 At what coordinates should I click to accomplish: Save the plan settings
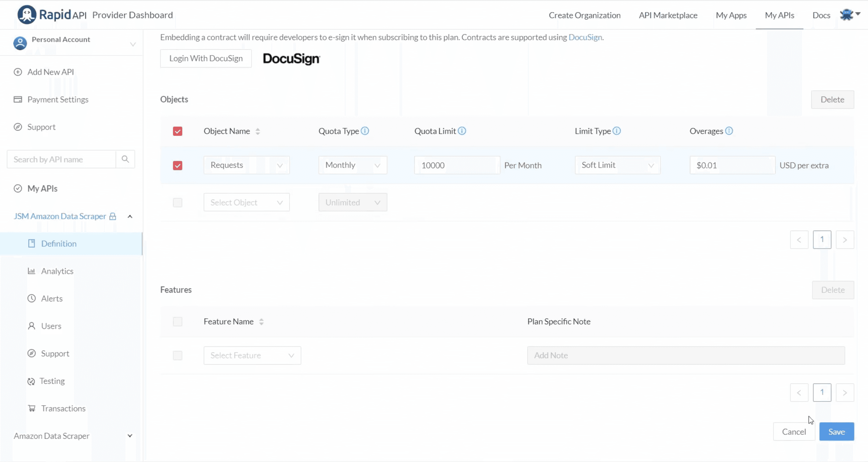[x=837, y=432]
